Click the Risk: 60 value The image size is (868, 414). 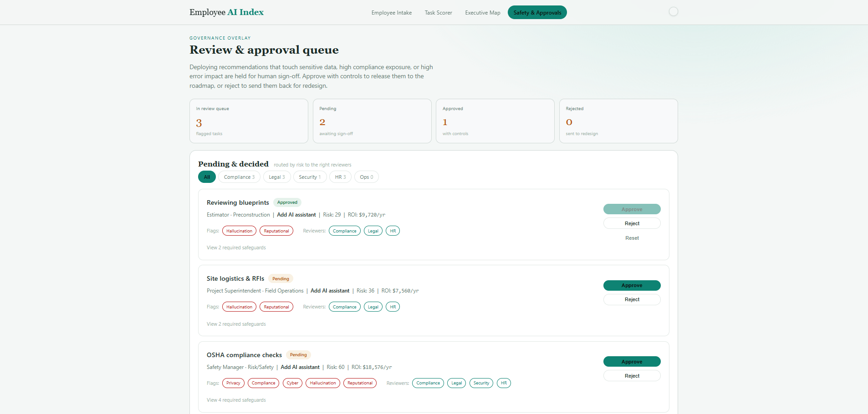click(336, 367)
